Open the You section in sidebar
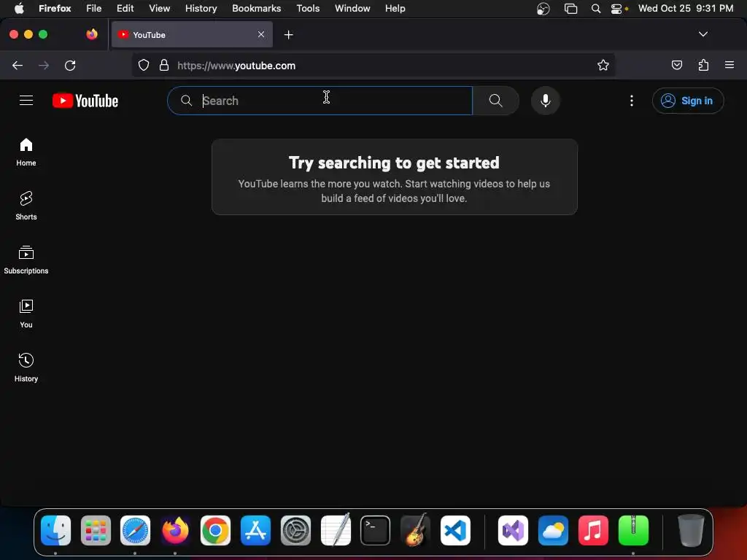 (x=26, y=314)
